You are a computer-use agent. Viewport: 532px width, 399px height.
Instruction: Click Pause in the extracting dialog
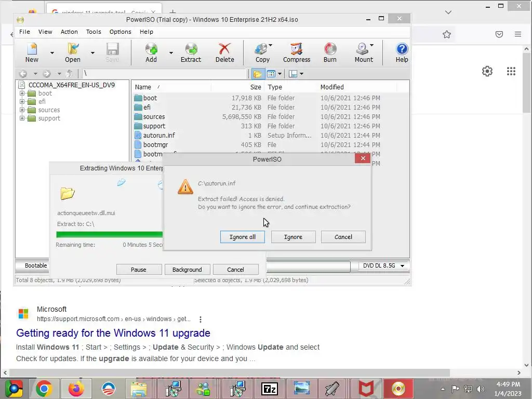[139, 270]
